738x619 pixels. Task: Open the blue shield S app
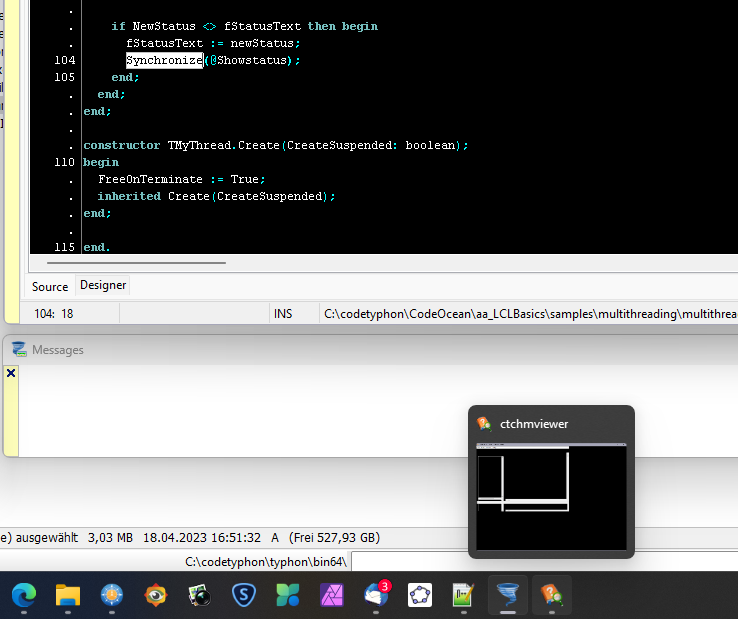pyautogui.click(x=244, y=595)
